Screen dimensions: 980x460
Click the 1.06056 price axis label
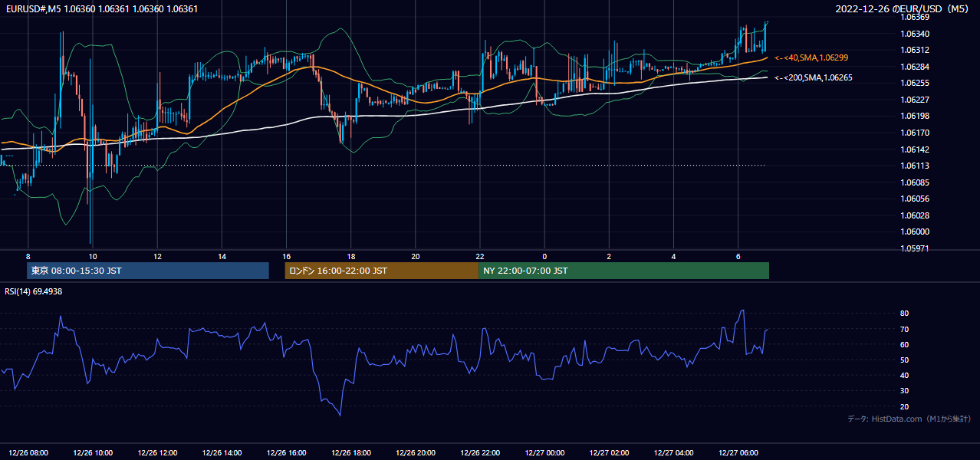coord(915,199)
